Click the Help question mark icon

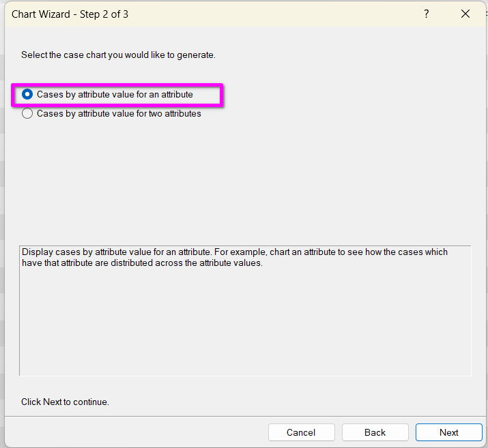pyautogui.click(x=427, y=14)
